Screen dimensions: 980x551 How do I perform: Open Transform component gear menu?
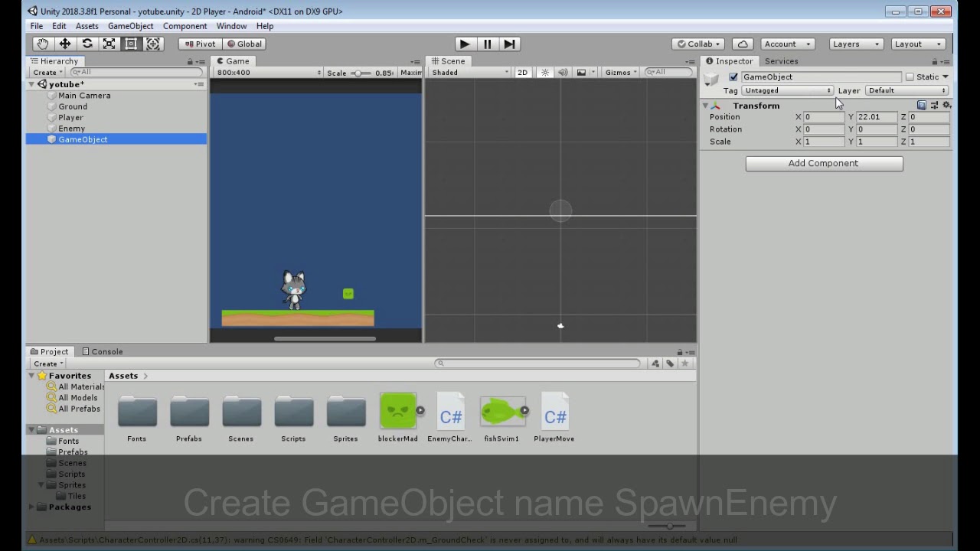point(946,106)
